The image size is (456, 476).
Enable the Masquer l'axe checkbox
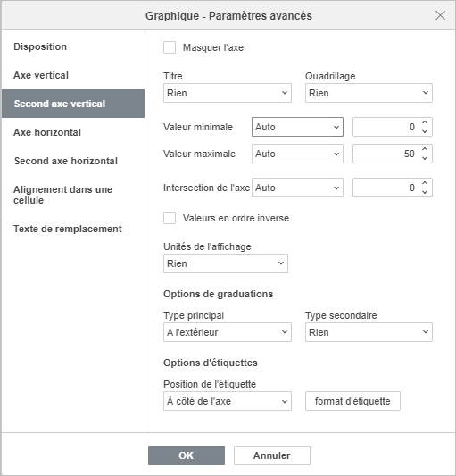pyautogui.click(x=170, y=47)
